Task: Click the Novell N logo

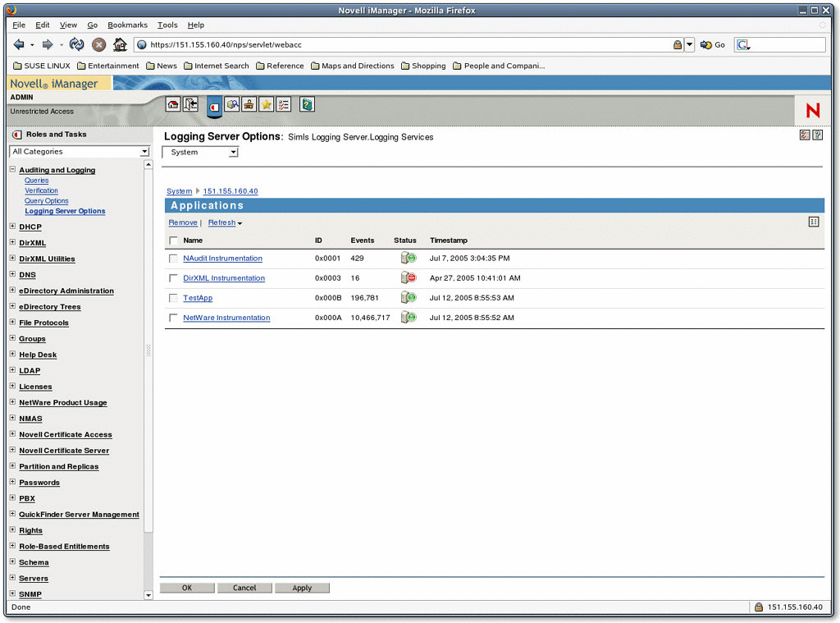Action: click(813, 111)
